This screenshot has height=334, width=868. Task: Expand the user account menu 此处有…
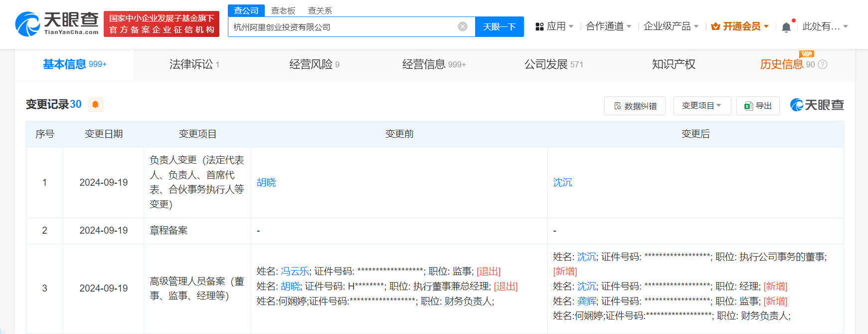click(825, 26)
